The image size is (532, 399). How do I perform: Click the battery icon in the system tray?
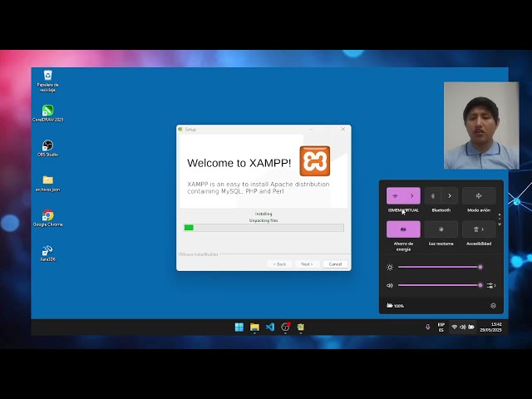coord(471,327)
